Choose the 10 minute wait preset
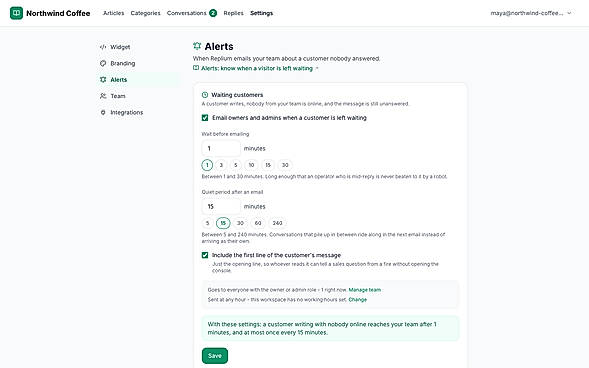This screenshot has height=368, width=589. (x=251, y=165)
